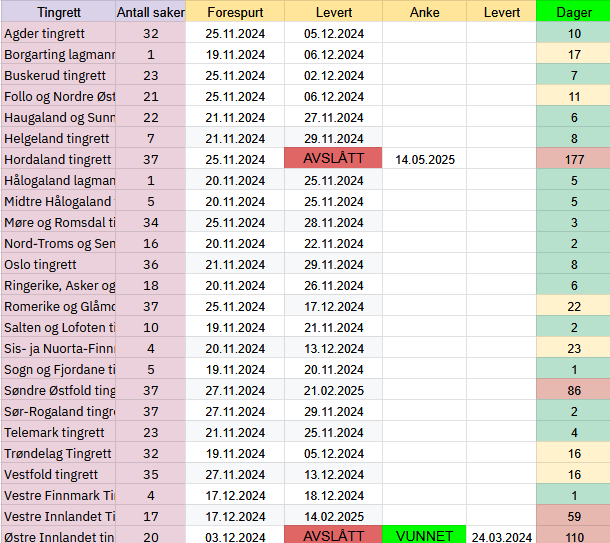Click the Sogn og Fjordane cell

[58, 370]
